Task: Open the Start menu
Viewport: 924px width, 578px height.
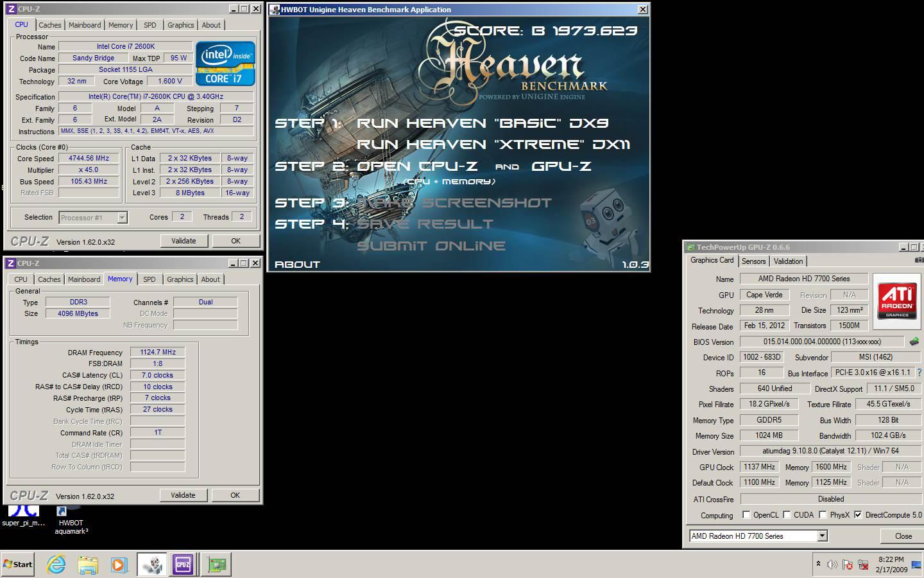Action: [18, 565]
